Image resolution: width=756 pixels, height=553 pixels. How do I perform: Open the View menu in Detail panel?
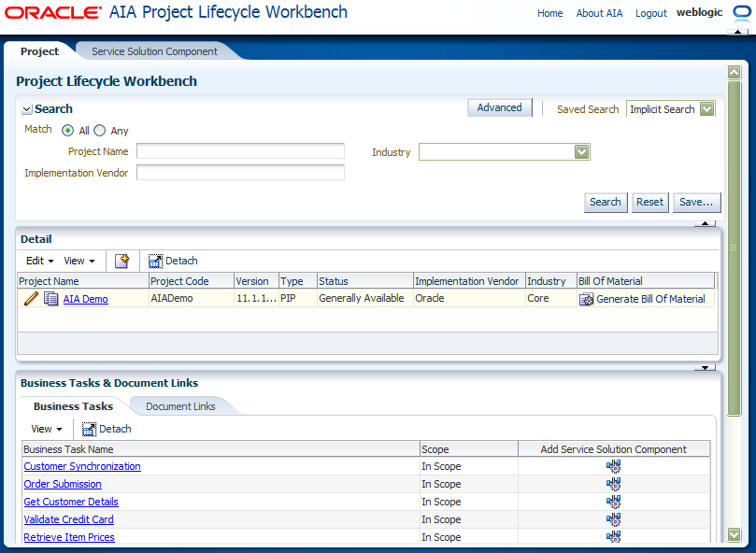click(79, 261)
